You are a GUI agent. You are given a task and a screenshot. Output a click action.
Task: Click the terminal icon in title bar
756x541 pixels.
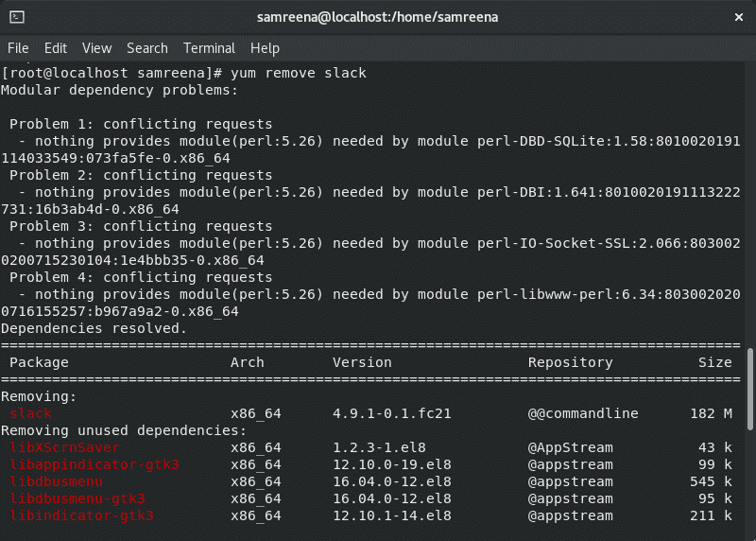(17, 17)
